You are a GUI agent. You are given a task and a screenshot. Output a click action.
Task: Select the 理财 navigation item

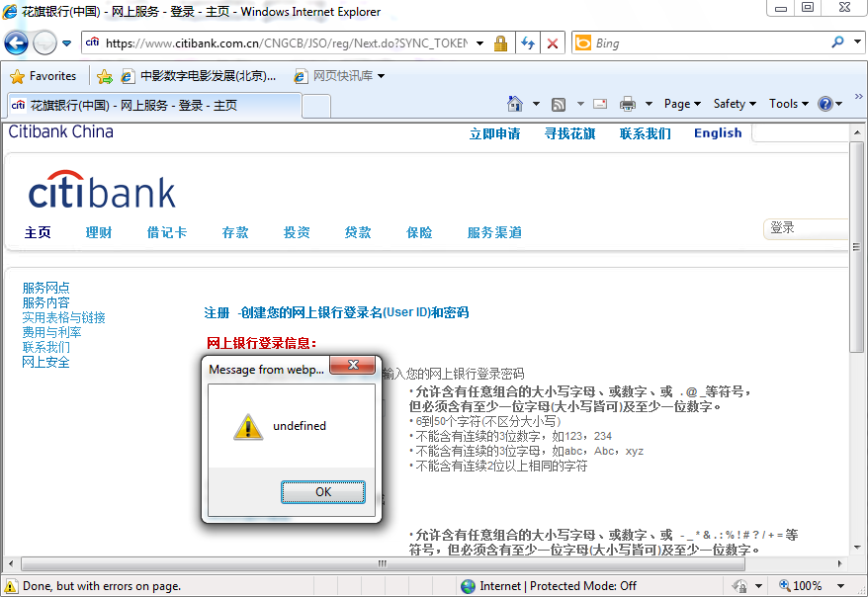pyautogui.click(x=99, y=232)
